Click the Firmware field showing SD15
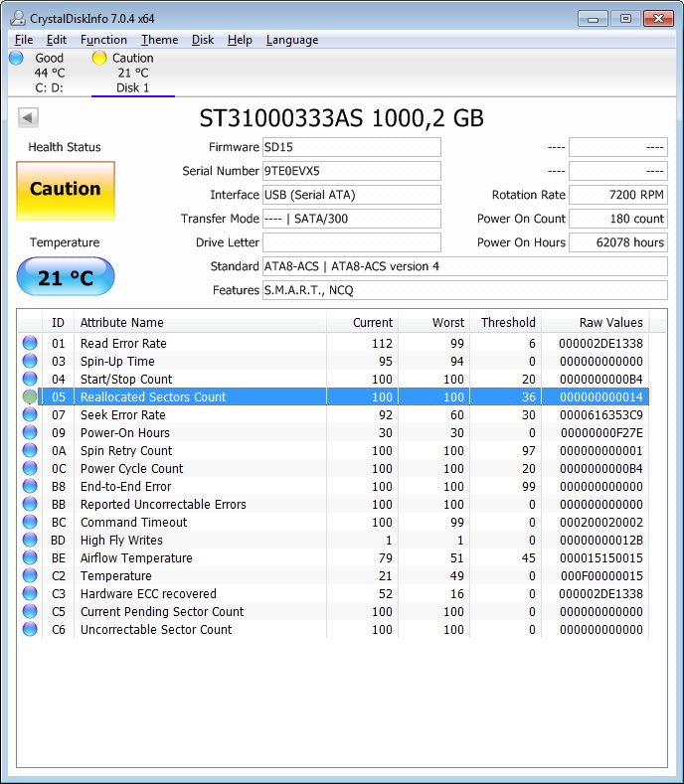 (x=352, y=147)
